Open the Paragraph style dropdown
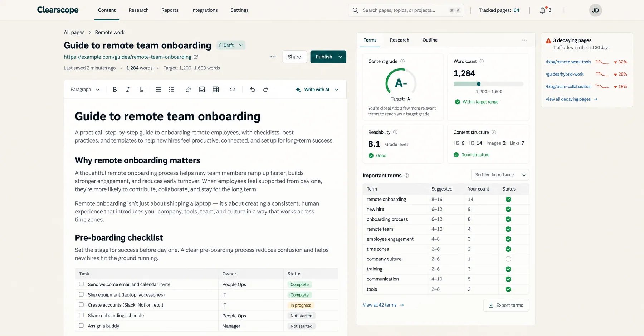Viewport: 644px width, 336px height. pos(85,90)
